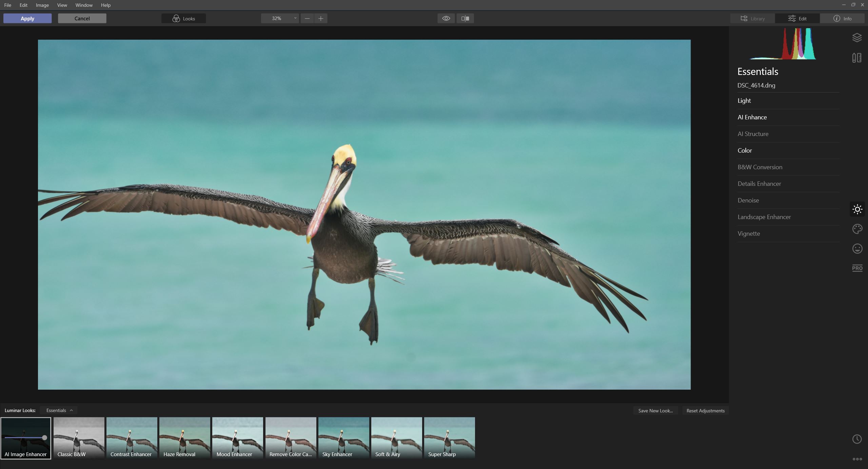Screen dimensions: 868x469
Task: Click the Apply button
Action: click(27, 18)
